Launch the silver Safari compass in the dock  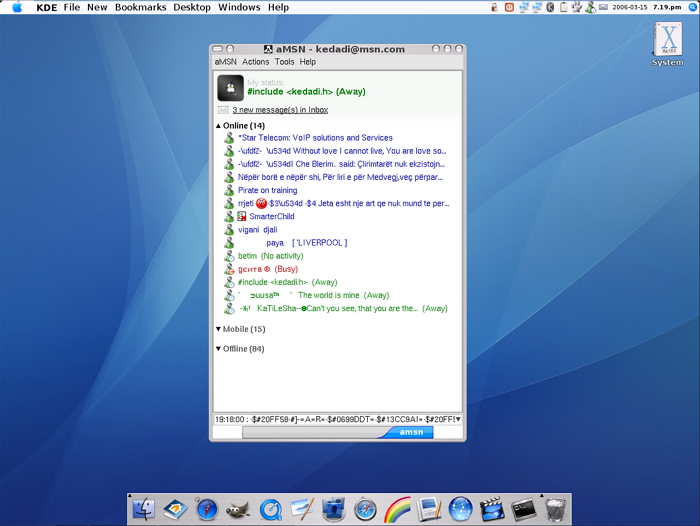[365, 509]
